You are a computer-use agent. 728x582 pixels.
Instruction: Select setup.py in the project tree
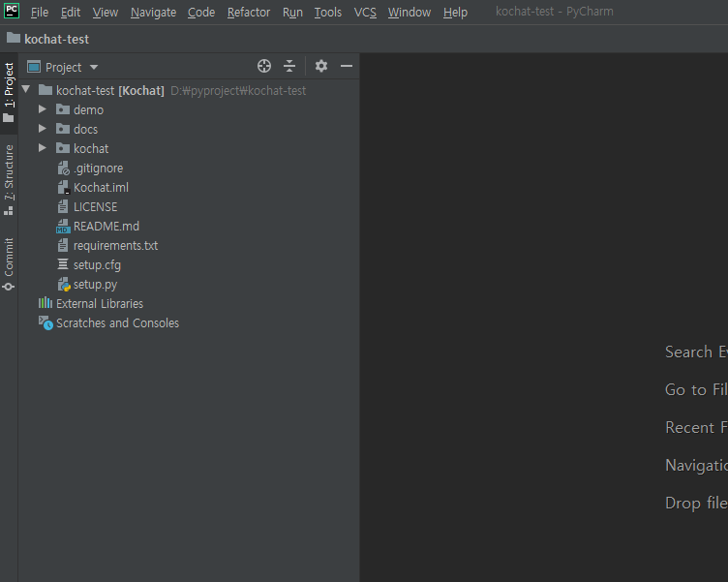pos(95,285)
